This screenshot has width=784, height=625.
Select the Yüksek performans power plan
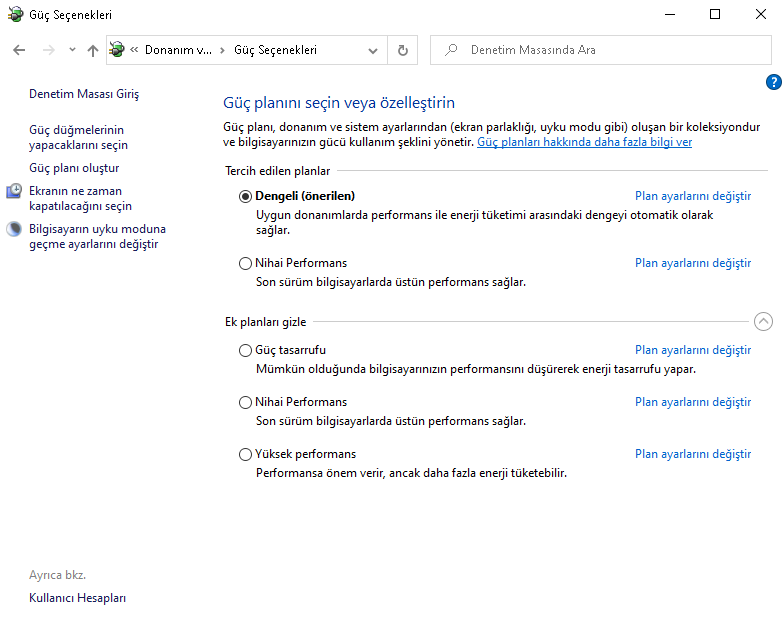coord(246,455)
